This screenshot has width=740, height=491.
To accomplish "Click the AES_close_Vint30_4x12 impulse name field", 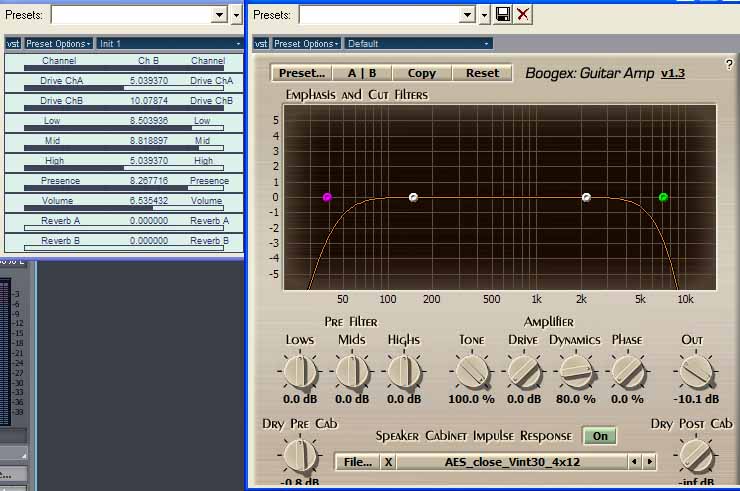I will point(512,462).
